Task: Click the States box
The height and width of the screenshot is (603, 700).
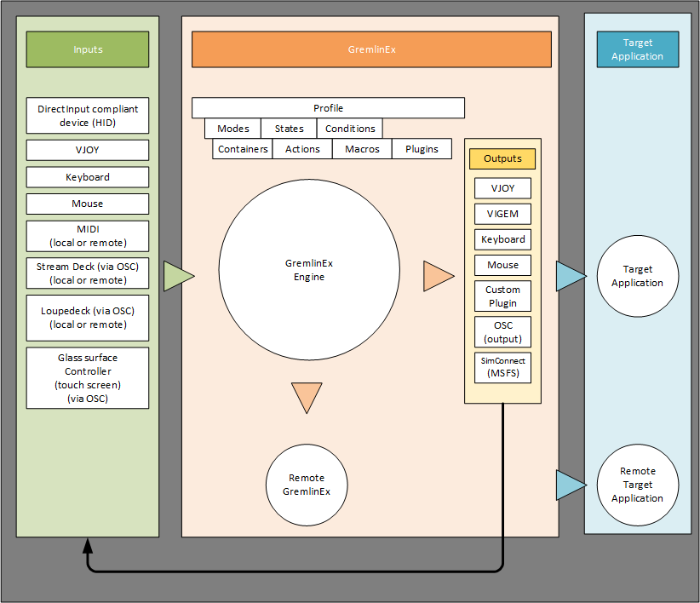Action: pos(289,129)
